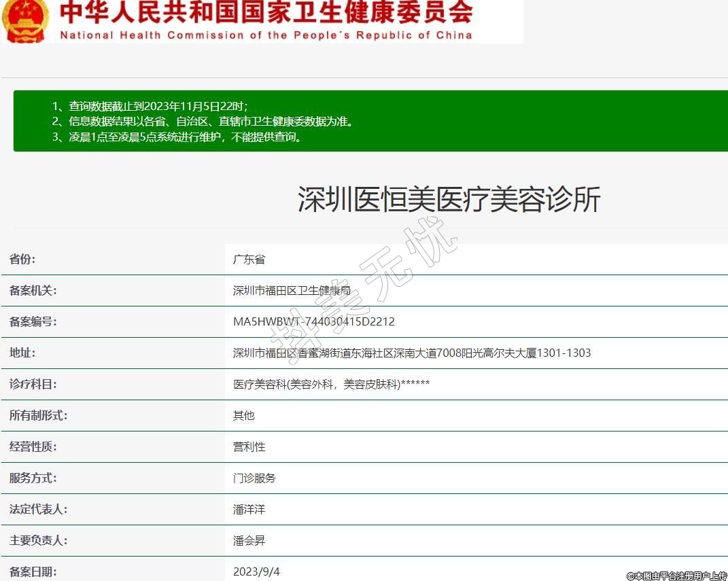This screenshot has width=728, height=581.
Task: Select the notice line about 凌晨 system maintenance
Action: pos(177,137)
